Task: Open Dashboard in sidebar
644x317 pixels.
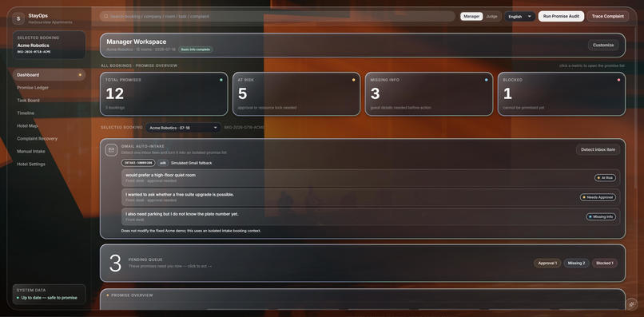Action: [x=49, y=75]
